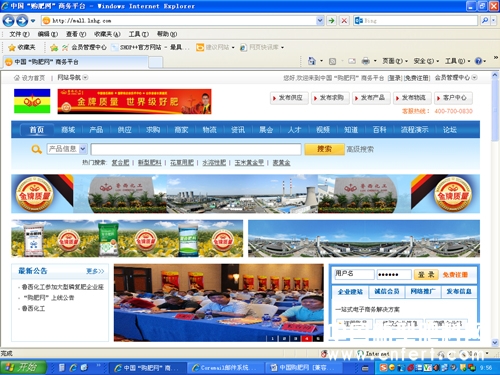
Task: Click the blue Help question mark icon
Action: pos(478,61)
